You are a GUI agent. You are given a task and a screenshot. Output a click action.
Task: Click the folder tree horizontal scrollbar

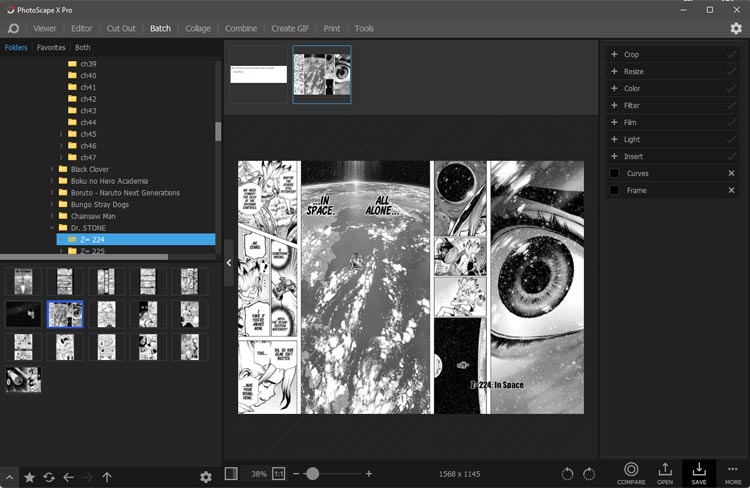pyautogui.click(x=84, y=257)
